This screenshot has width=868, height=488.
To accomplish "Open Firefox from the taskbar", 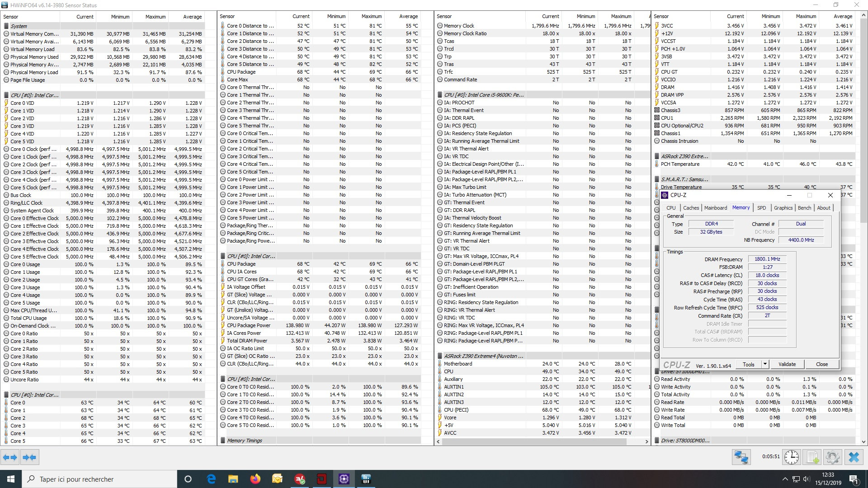I will tap(255, 479).
